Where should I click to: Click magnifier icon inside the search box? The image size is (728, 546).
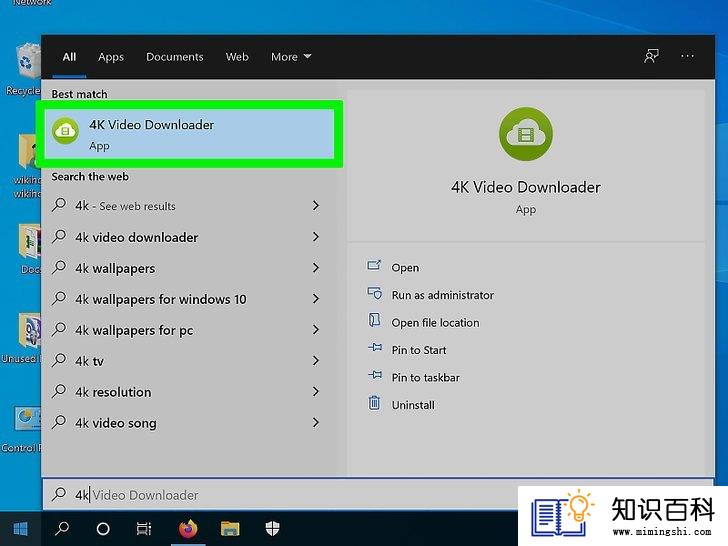click(59, 494)
